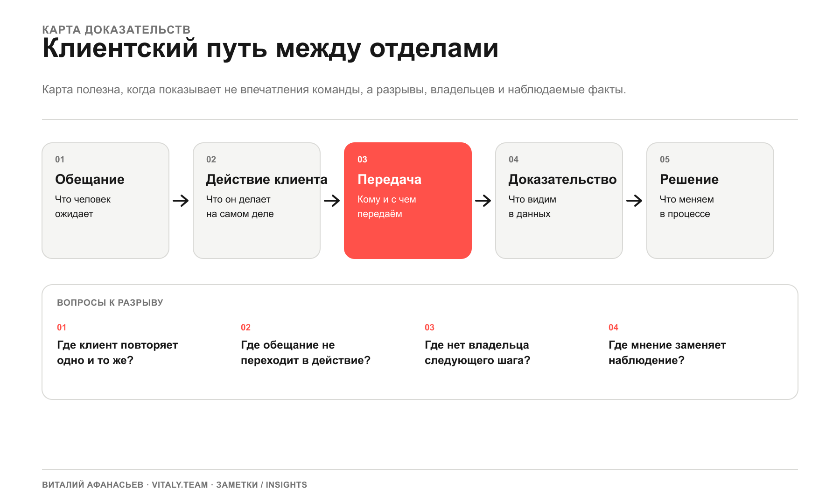This screenshot has width=840, height=504.
Task: Click the text Что человек ожидает
Action: pyautogui.click(x=83, y=206)
